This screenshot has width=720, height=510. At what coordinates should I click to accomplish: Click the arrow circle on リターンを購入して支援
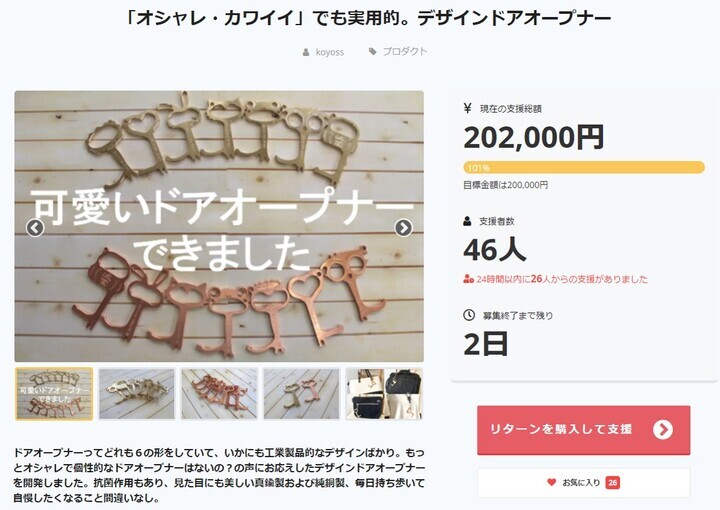[x=663, y=430]
